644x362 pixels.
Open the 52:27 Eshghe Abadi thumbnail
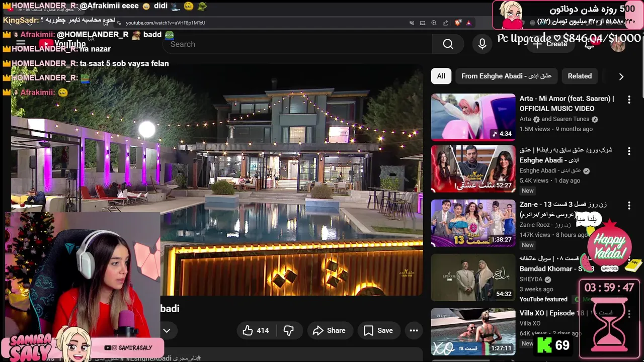473,169
